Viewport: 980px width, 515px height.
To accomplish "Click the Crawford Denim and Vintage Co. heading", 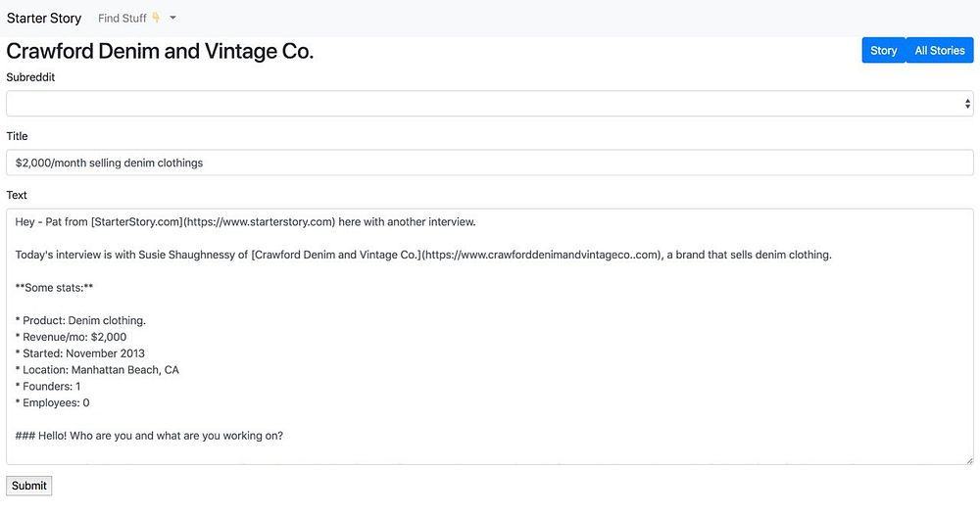I will coord(160,51).
